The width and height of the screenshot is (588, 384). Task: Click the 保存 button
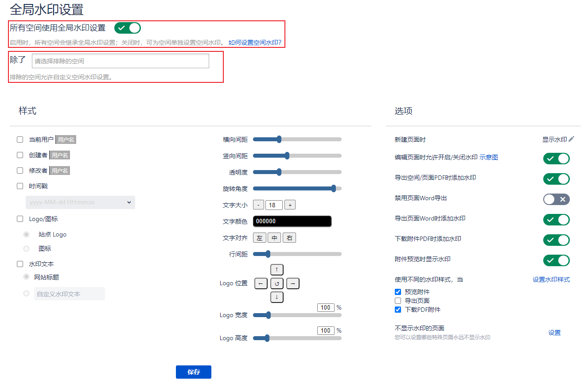[193, 372]
